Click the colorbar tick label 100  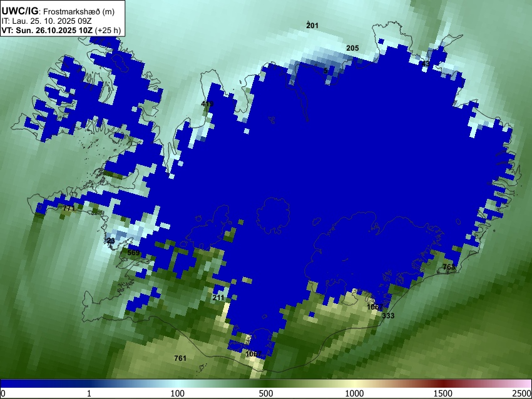click(178, 393)
